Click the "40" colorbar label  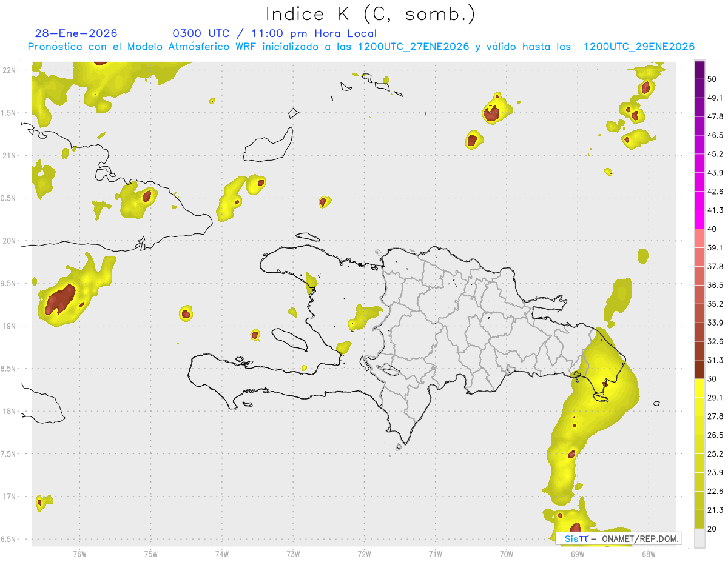pos(713,229)
